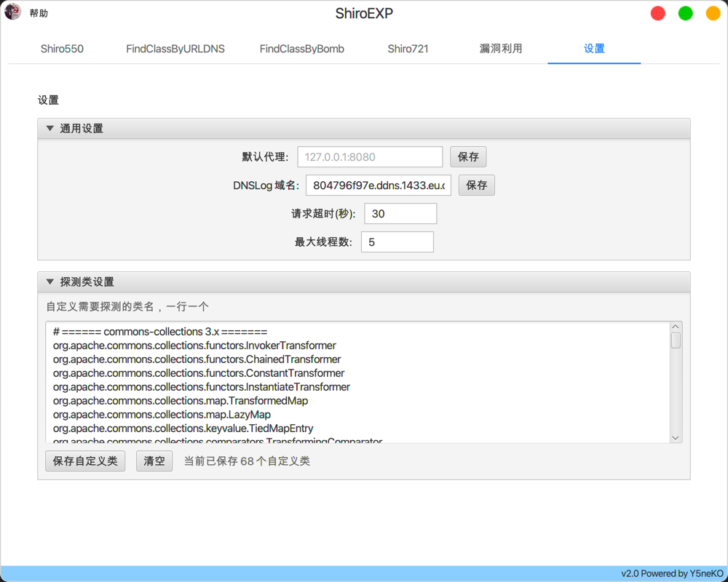Image resolution: width=728 pixels, height=582 pixels.
Task: Open the FindClassByURLDNS tab
Action: [175, 49]
